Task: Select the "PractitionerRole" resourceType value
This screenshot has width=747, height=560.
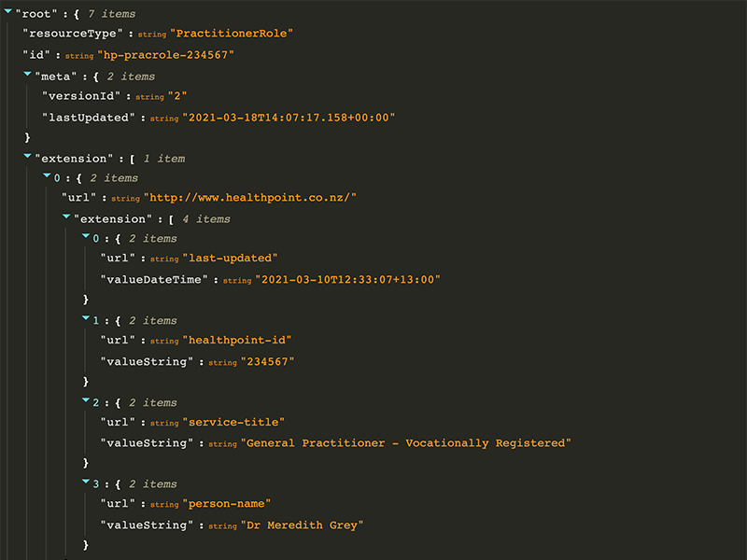Action: click(x=232, y=34)
